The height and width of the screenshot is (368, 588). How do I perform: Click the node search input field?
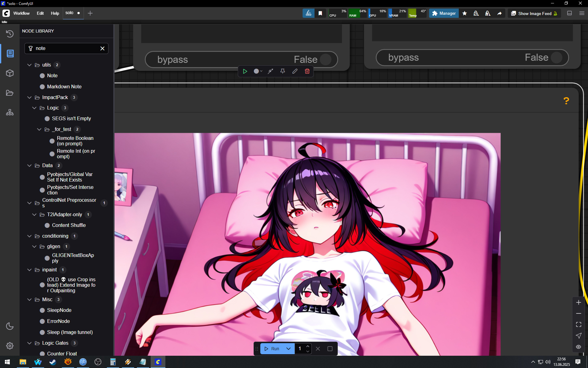click(66, 48)
